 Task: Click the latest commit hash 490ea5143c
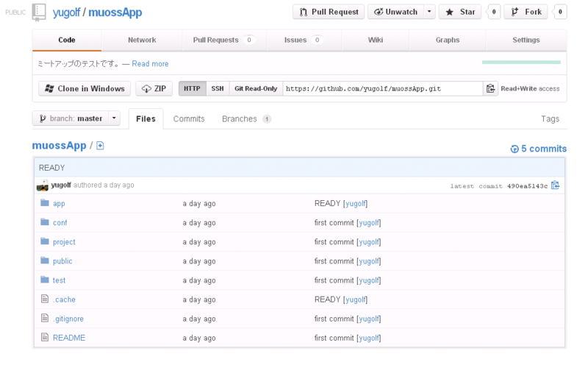tap(527, 186)
